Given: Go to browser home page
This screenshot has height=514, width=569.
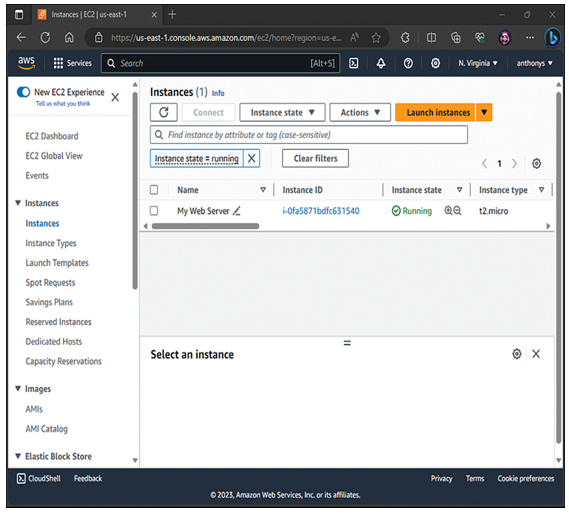Looking at the screenshot, I should (x=69, y=37).
